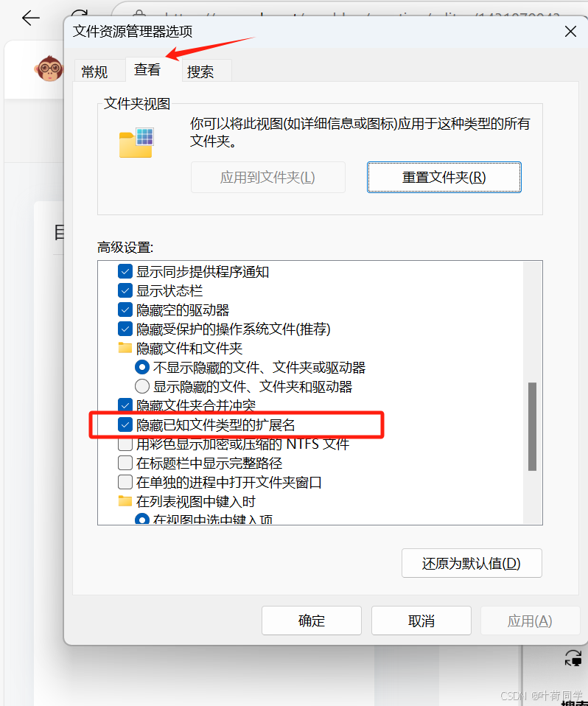Uncheck 隐藏已知文件类型的扩展名 checkbox
Image resolution: width=588 pixels, height=706 pixels.
(125, 424)
